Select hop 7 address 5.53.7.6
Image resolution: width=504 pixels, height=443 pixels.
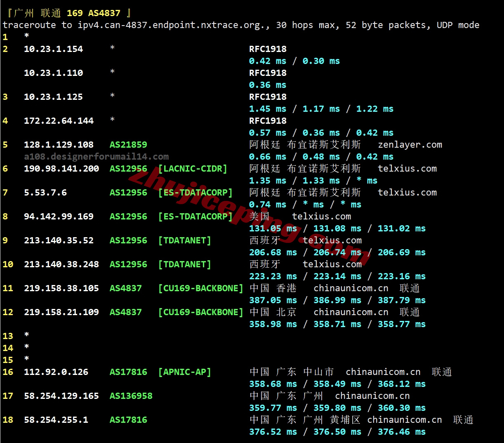[45, 193]
